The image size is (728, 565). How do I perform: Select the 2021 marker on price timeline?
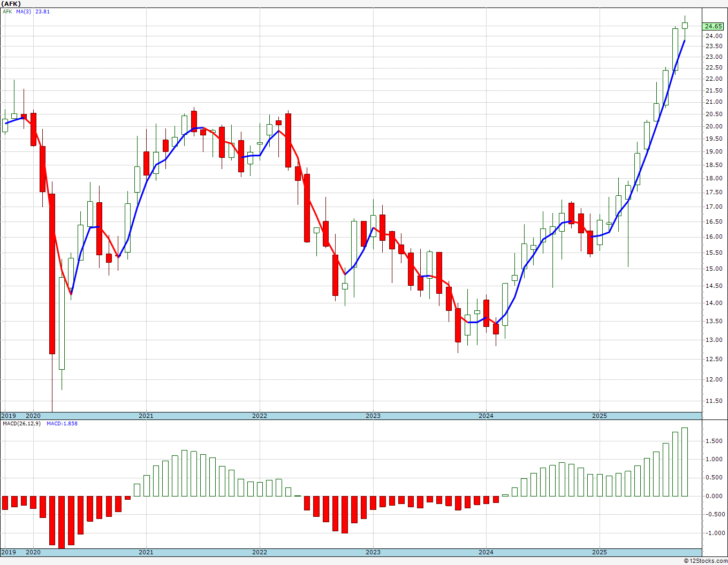click(x=146, y=416)
